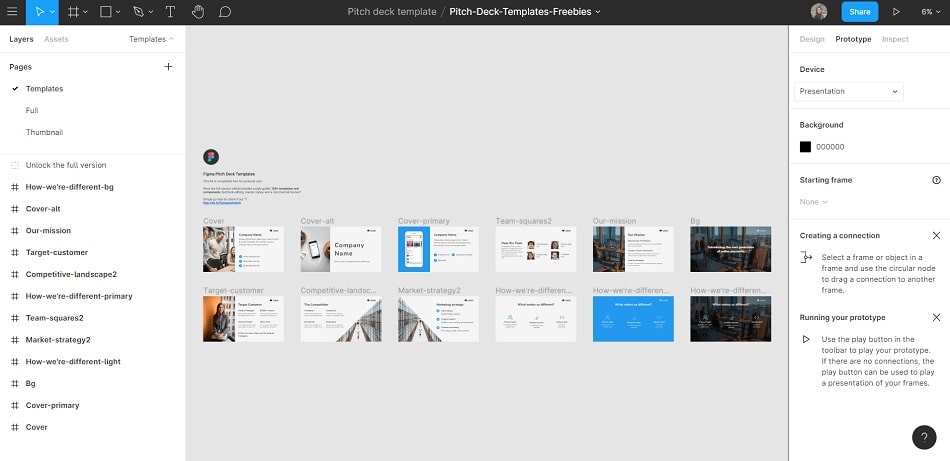Click the Pitch deck template project name

click(x=392, y=12)
